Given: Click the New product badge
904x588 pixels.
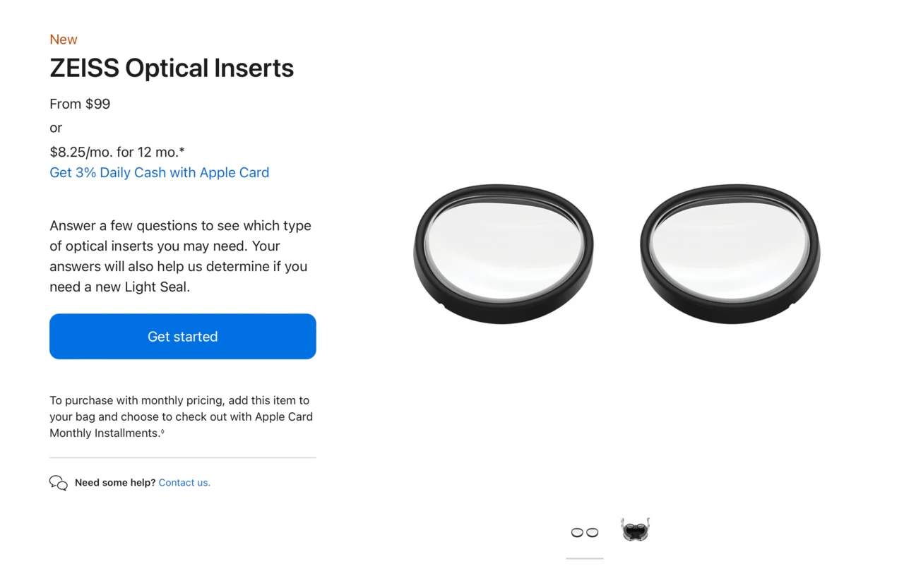Looking at the screenshot, I should (63, 40).
